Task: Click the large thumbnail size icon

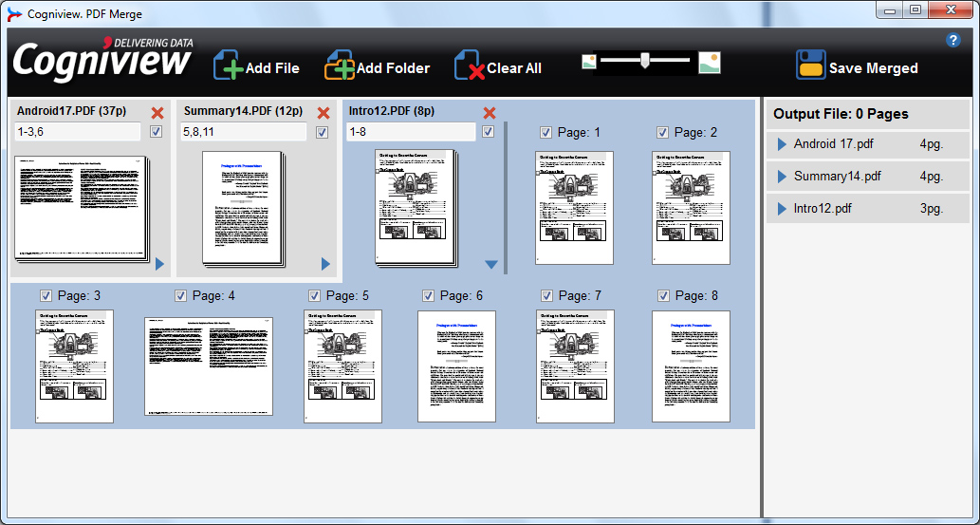Action: point(710,63)
